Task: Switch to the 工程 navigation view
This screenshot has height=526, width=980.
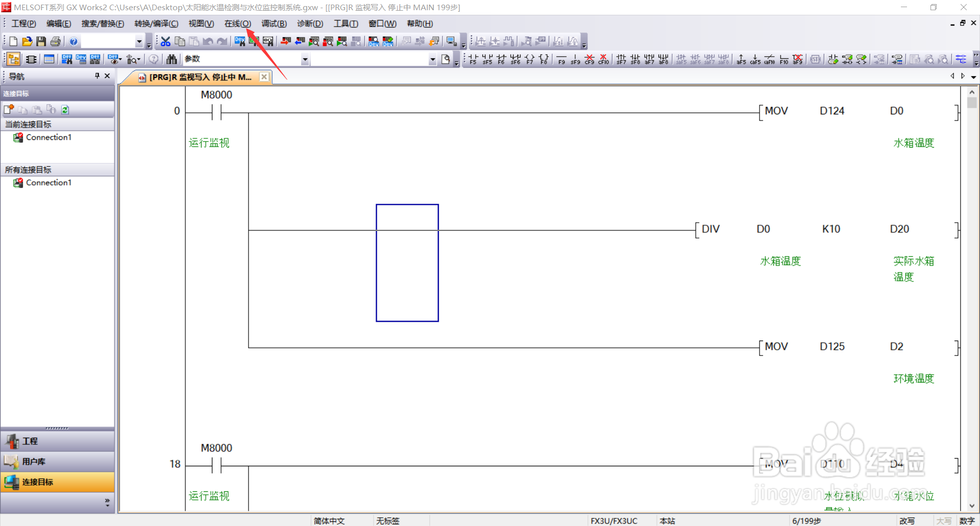Action: pos(57,441)
